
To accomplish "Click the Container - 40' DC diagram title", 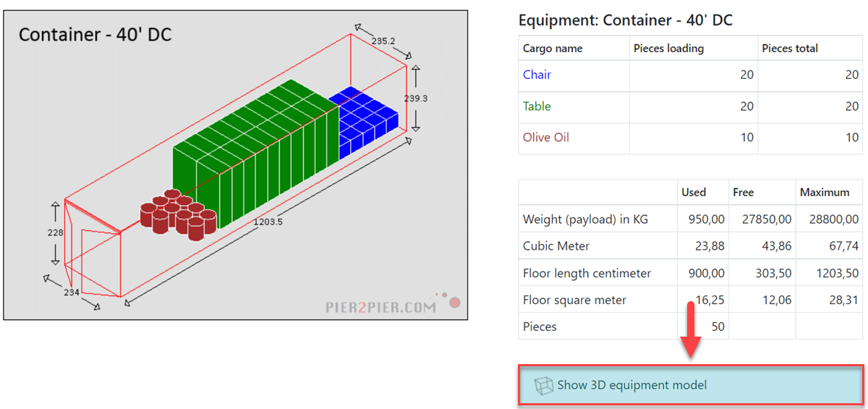I will (x=95, y=34).
